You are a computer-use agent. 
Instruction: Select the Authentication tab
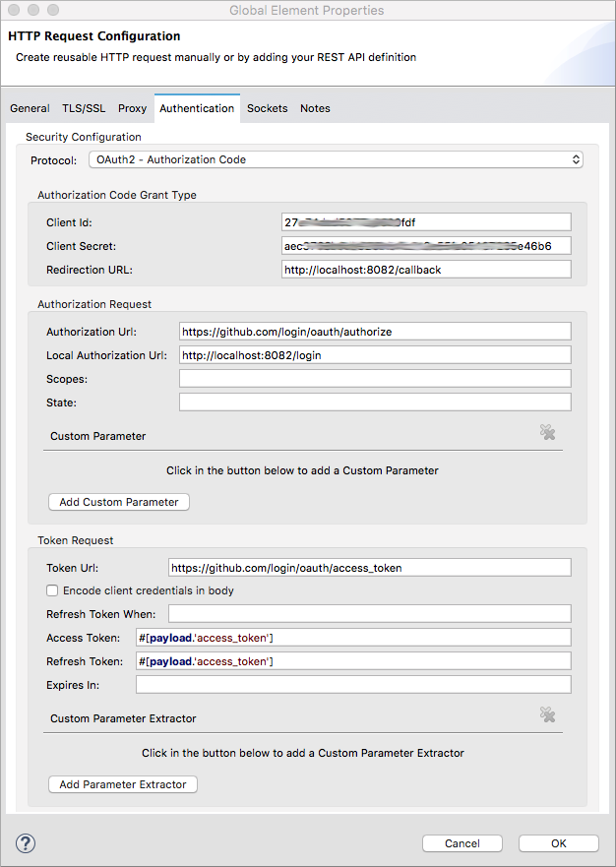pos(197,108)
